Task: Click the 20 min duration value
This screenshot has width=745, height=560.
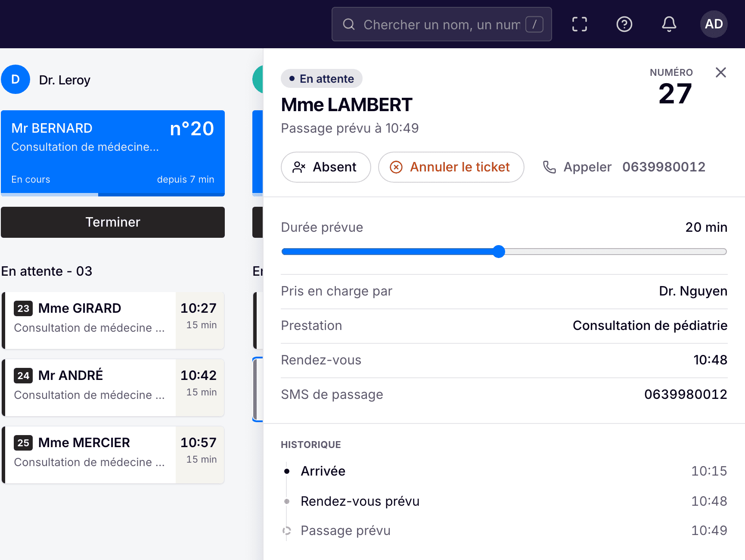Action: click(x=706, y=227)
